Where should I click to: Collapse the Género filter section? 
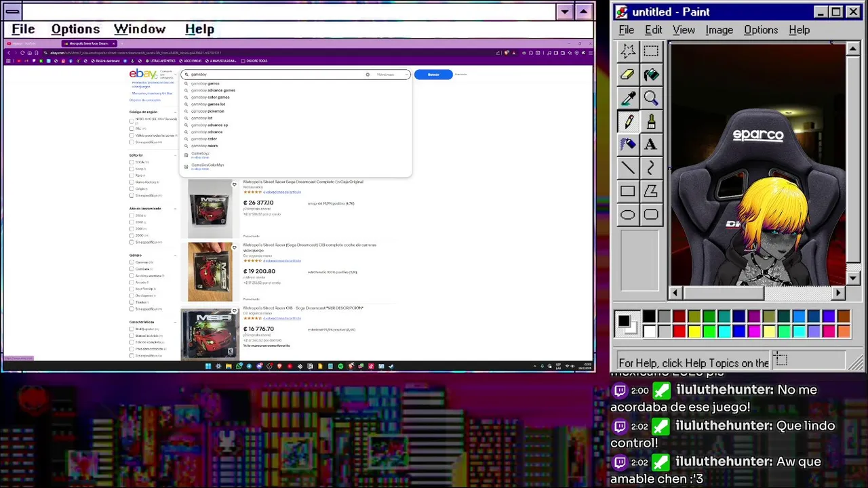coord(175,256)
